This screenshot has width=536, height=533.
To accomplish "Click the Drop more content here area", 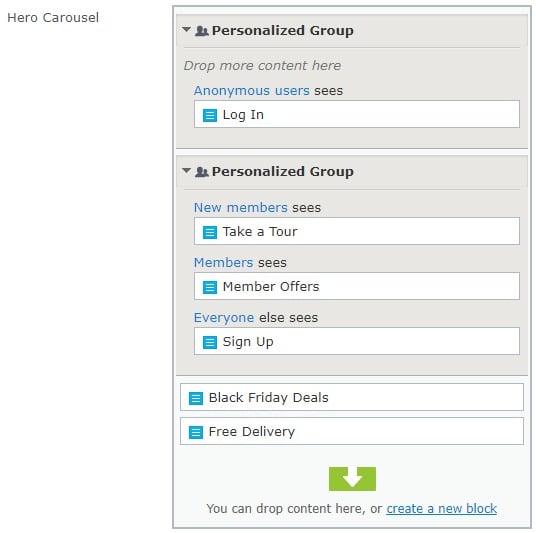I will 262,66.
